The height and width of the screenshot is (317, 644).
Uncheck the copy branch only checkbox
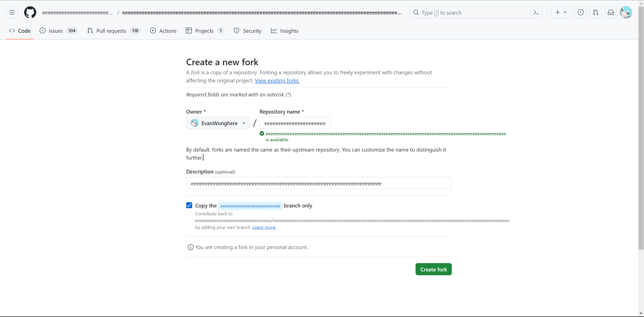189,205
